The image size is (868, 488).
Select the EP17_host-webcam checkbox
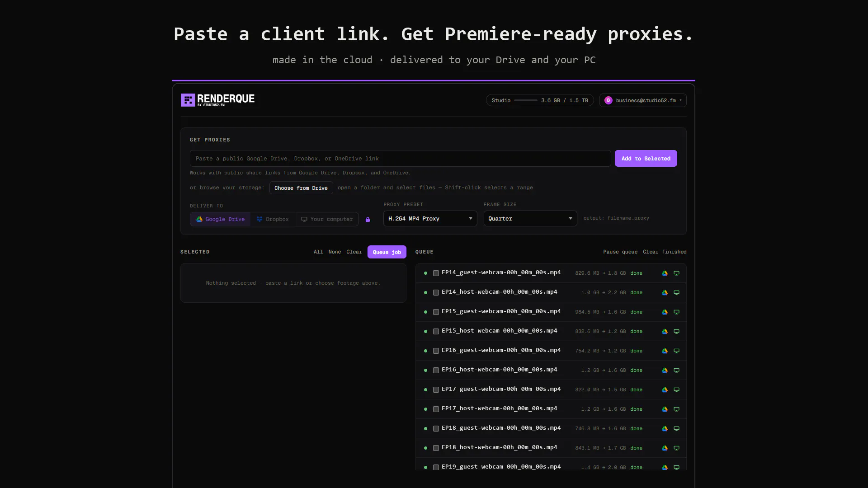pyautogui.click(x=436, y=409)
